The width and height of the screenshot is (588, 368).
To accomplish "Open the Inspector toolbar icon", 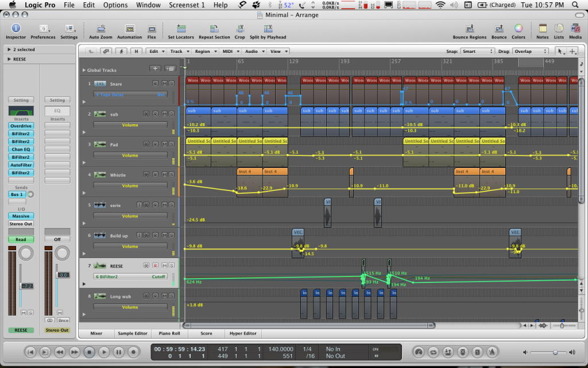I will [x=16, y=29].
